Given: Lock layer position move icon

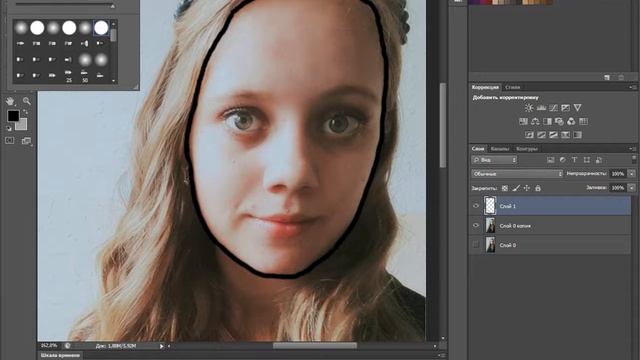Looking at the screenshot, I should 527,188.
